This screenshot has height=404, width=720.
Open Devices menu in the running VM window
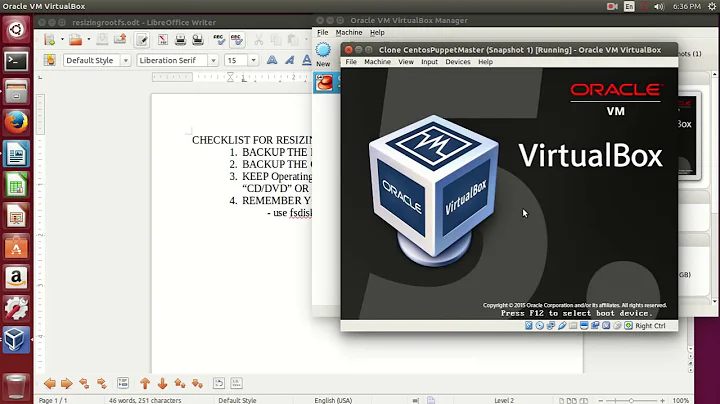[x=458, y=62]
